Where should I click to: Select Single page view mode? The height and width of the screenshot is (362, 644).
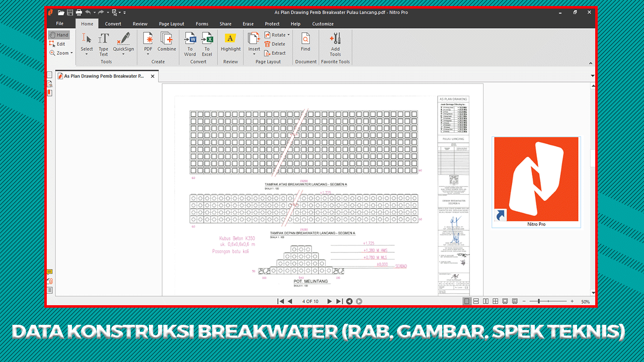point(467,301)
